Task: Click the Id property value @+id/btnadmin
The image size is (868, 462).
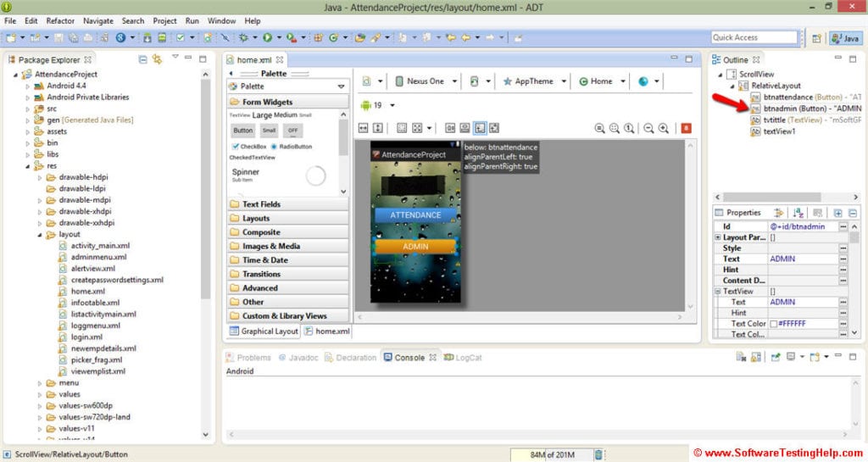Action: (797, 227)
